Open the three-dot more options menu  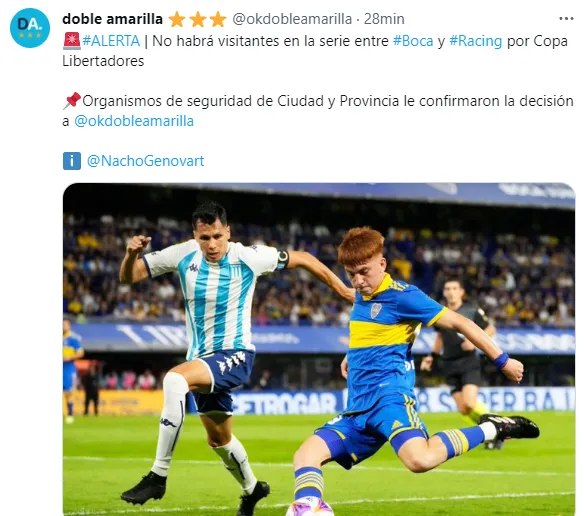coord(566,19)
